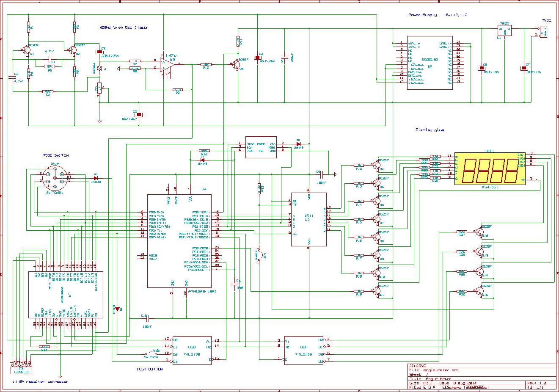559x392 pixels.
Task: Select the 'Display glue' label
Action: [x=430, y=130]
